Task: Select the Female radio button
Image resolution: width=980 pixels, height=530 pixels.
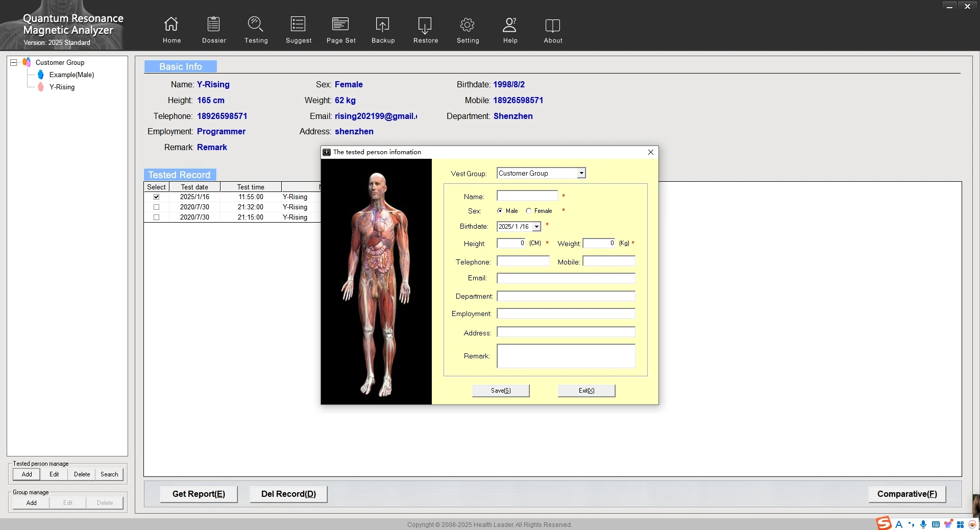Action: click(529, 211)
